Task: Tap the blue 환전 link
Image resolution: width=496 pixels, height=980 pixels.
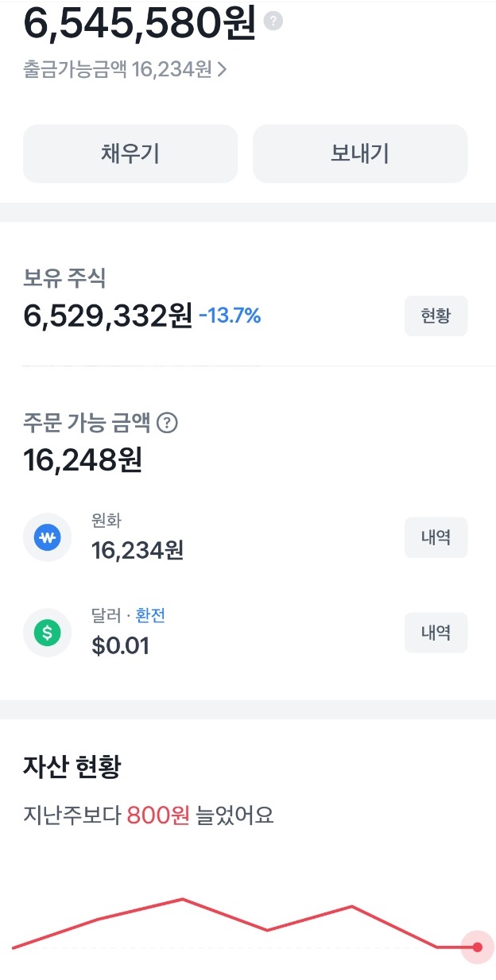Action: coord(150,615)
